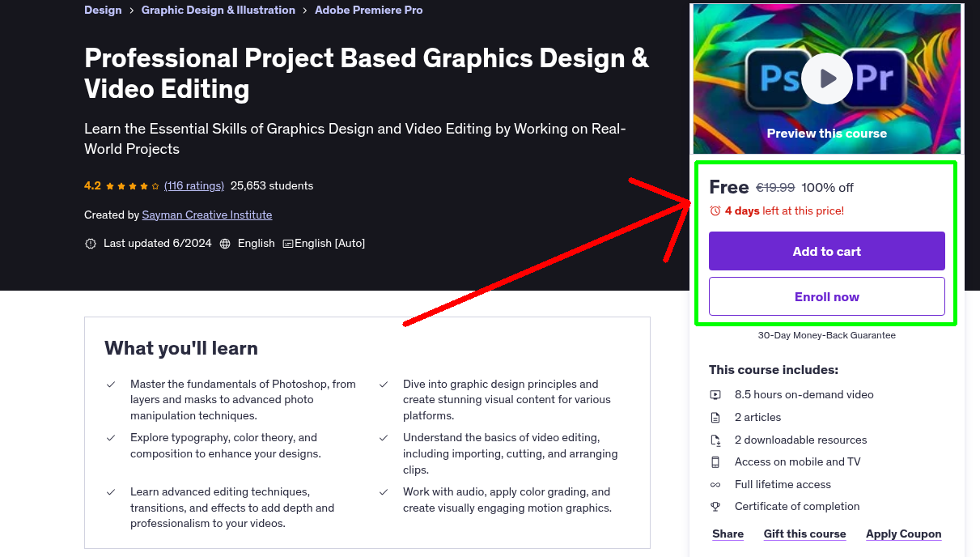Screen dimensions: 980x557
Task: Click the globe icon next to English
Action: click(x=225, y=243)
